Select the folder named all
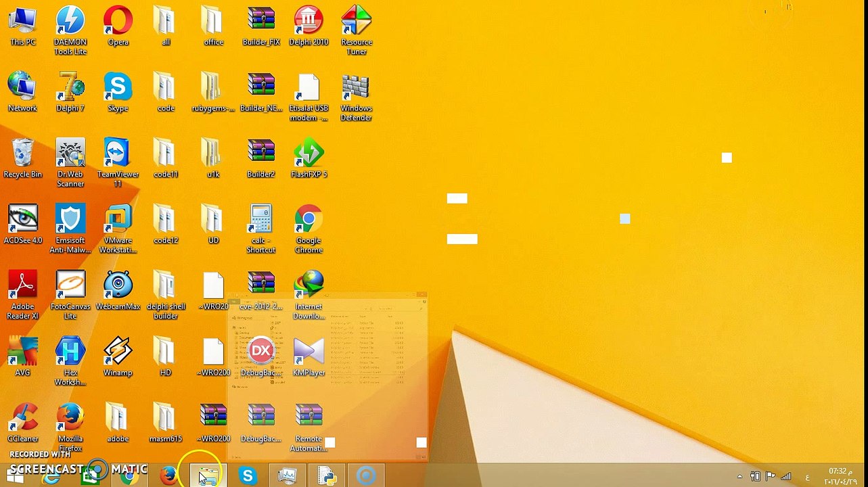 [166, 27]
